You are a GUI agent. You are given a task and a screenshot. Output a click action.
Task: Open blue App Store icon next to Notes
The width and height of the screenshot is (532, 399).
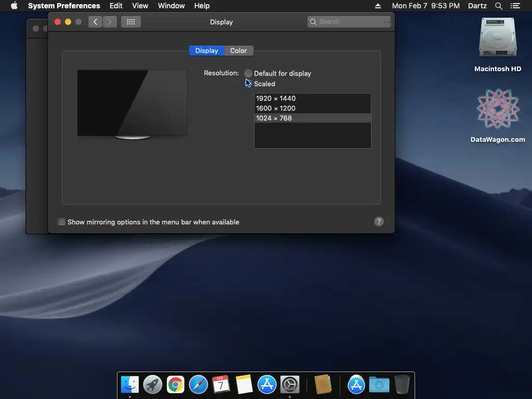[x=267, y=385]
